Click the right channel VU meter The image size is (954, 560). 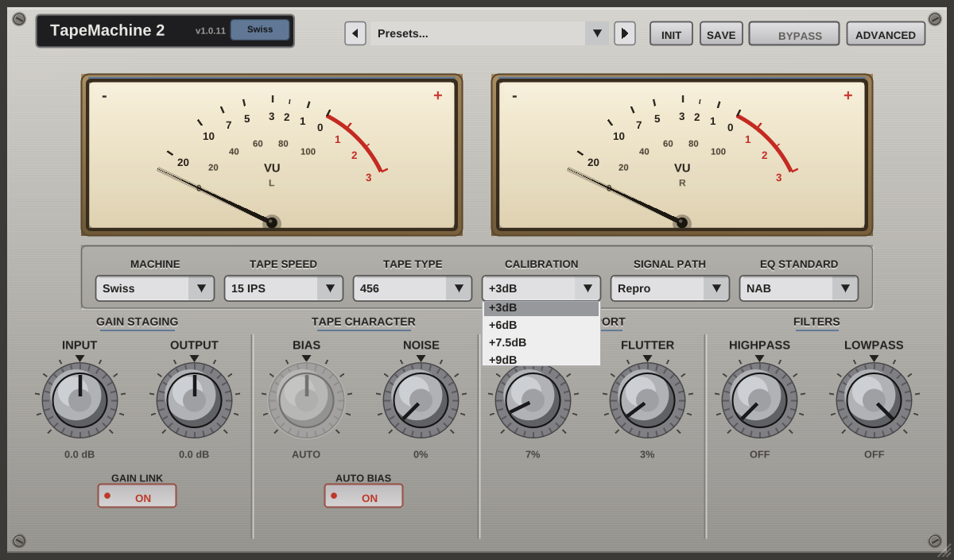click(682, 155)
